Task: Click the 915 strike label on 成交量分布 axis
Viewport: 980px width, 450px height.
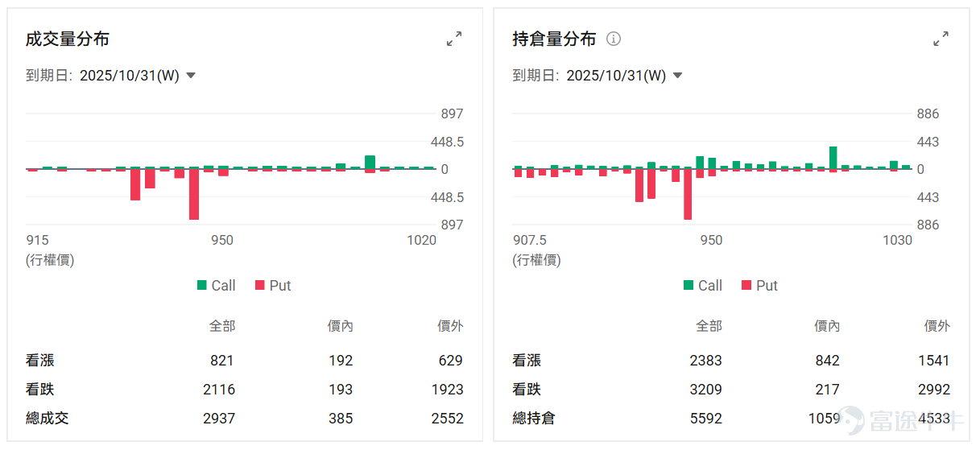Action: point(37,240)
